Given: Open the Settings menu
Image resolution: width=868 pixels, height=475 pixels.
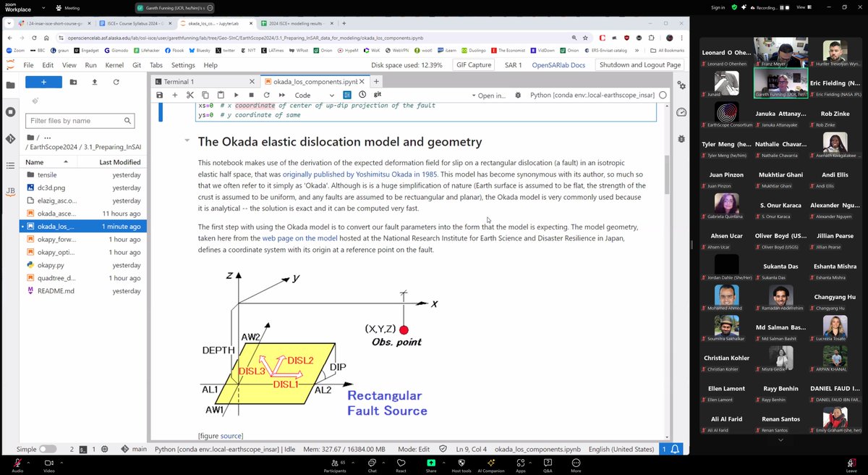Looking at the screenshot, I should tap(183, 64).
